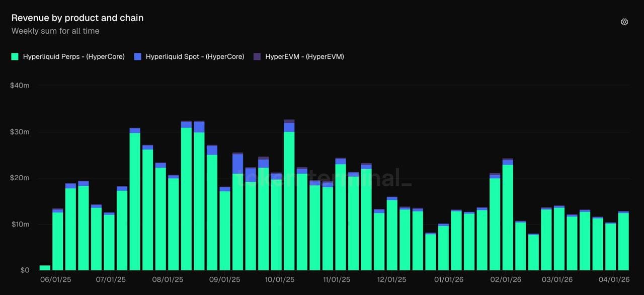Screen dimensions: 644x295
Task: Click the $20m y-axis label
Action: click(20, 178)
